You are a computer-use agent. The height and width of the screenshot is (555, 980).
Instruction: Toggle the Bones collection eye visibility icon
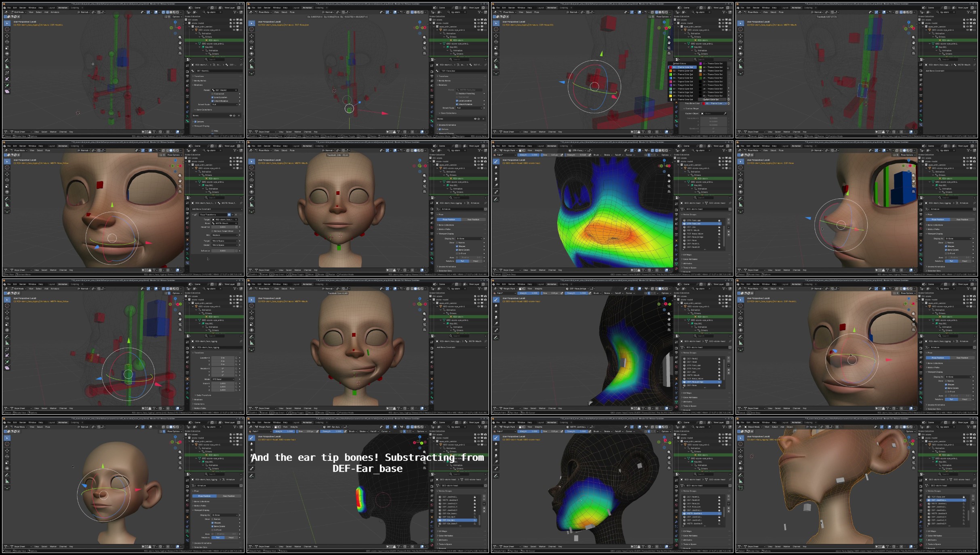point(231,116)
